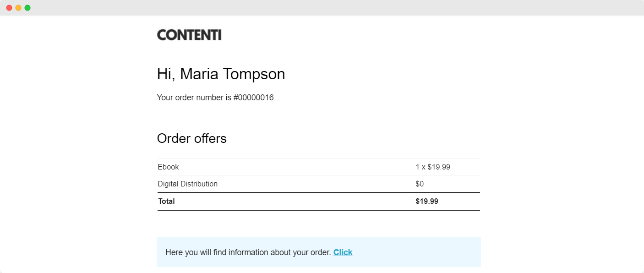Click the "1 x $19.99" Ebook price

pyautogui.click(x=433, y=167)
